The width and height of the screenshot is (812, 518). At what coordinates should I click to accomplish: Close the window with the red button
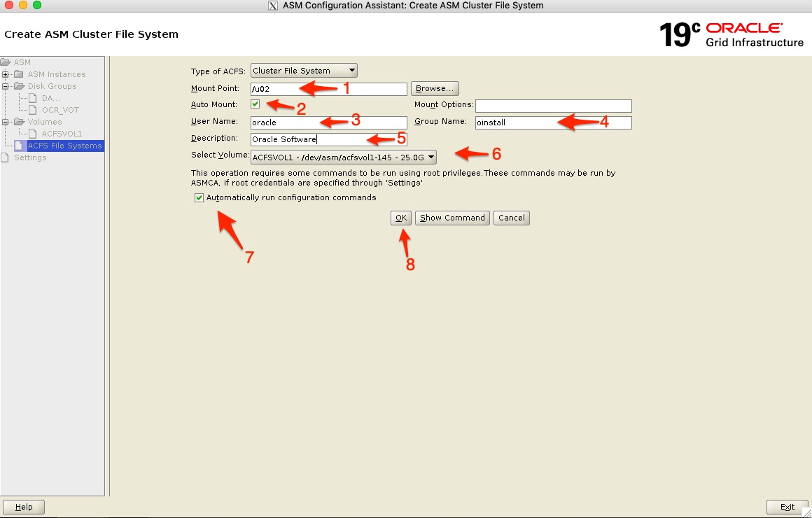(x=9, y=5)
